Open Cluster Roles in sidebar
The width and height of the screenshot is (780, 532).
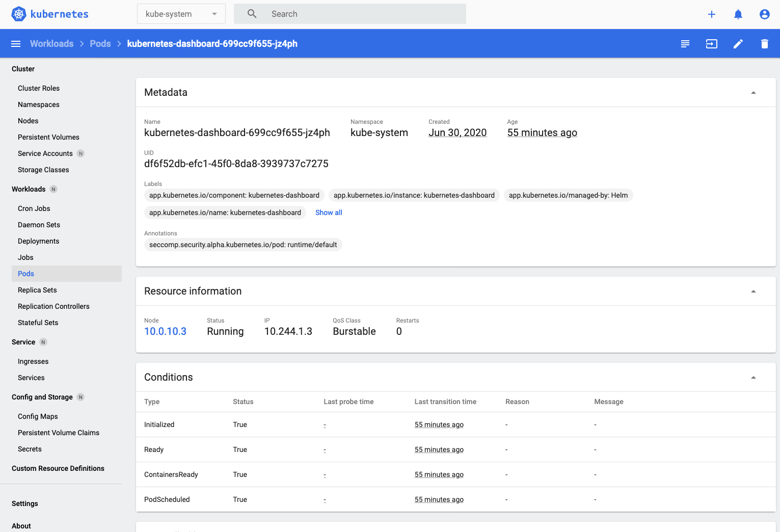point(39,88)
